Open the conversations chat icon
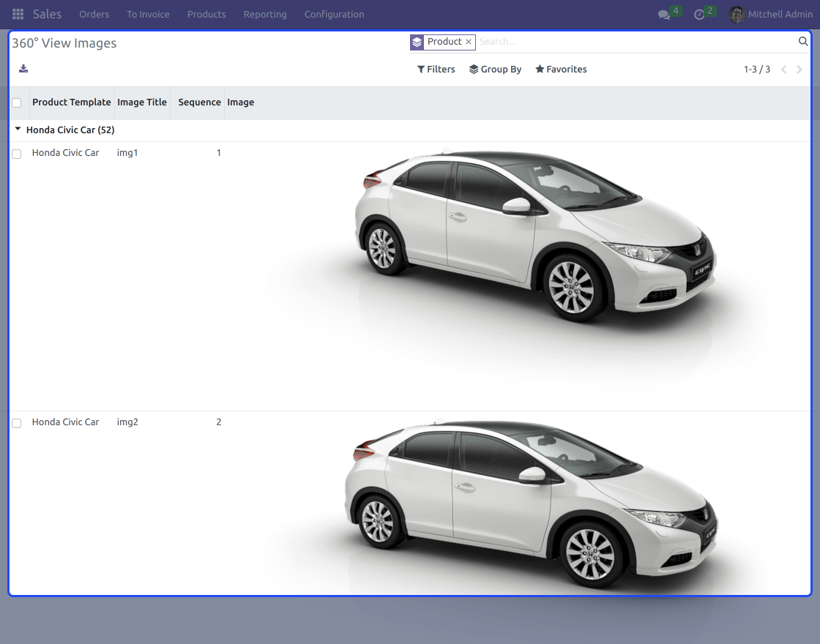The image size is (820, 644). [664, 15]
